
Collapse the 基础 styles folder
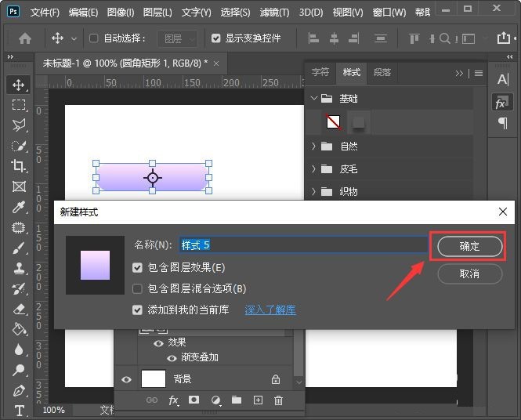[x=313, y=99]
